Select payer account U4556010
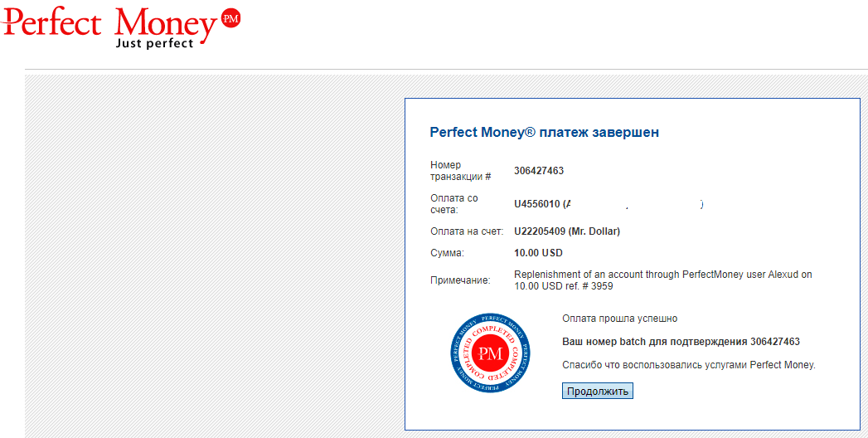Screen dimensions: 868x438 click(x=537, y=204)
